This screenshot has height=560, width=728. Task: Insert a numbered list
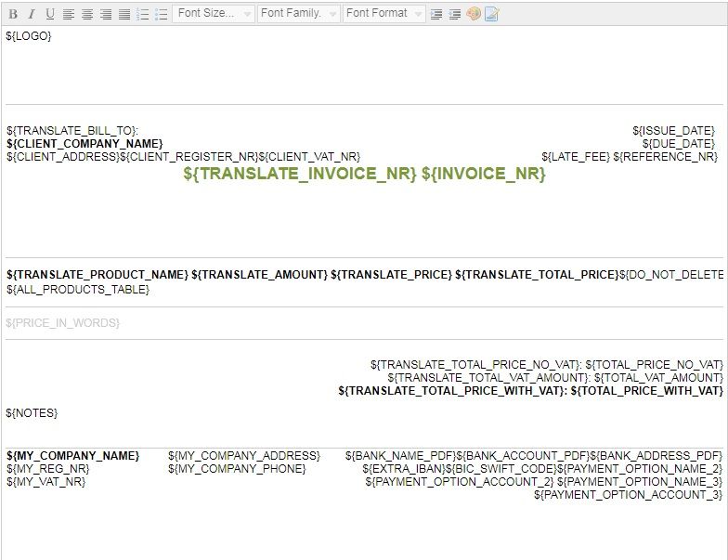143,14
